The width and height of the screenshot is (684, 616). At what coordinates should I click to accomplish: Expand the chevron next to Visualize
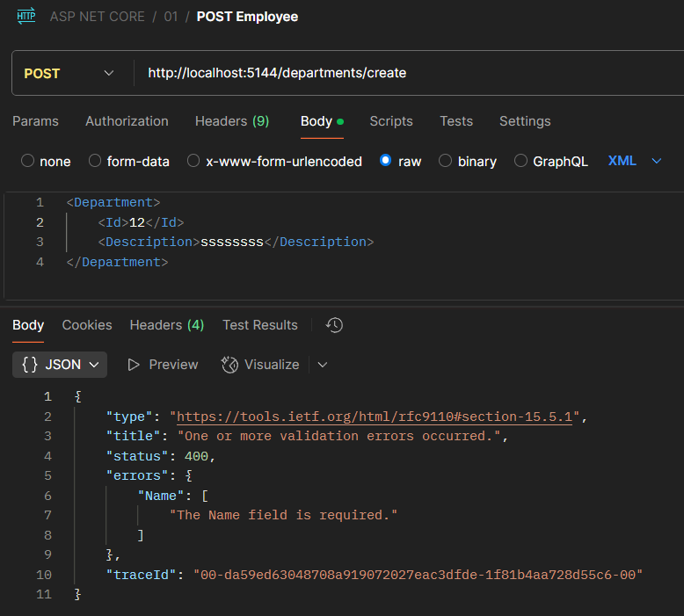[x=322, y=365]
